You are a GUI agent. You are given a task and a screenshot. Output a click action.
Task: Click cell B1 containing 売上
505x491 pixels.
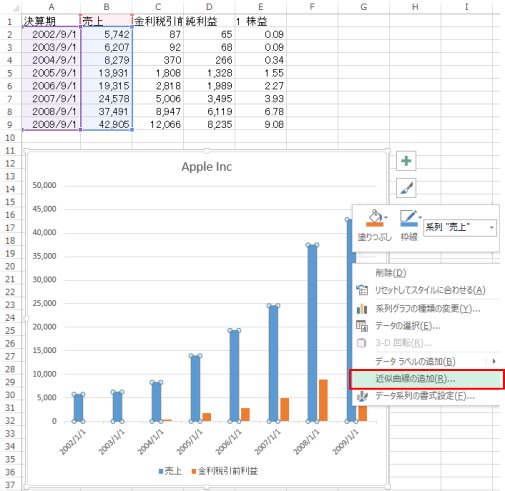click(106, 21)
